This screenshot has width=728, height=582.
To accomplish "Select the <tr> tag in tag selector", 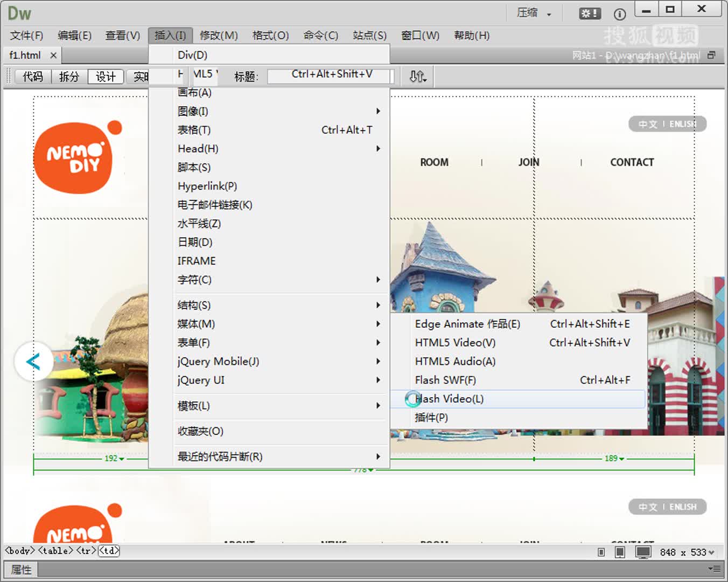I will pyautogui.click(x=86, y=551).
